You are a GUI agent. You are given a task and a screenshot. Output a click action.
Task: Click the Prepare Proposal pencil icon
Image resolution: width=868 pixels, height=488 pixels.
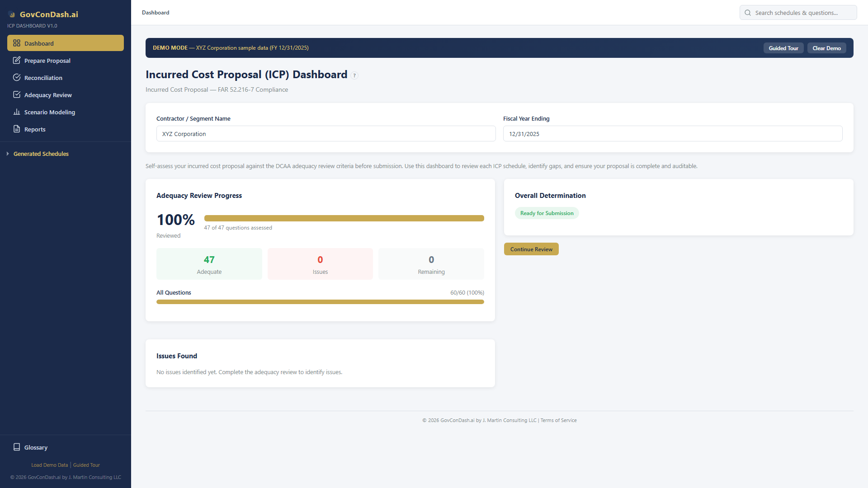pyautogui.click(x=17, y=60)
